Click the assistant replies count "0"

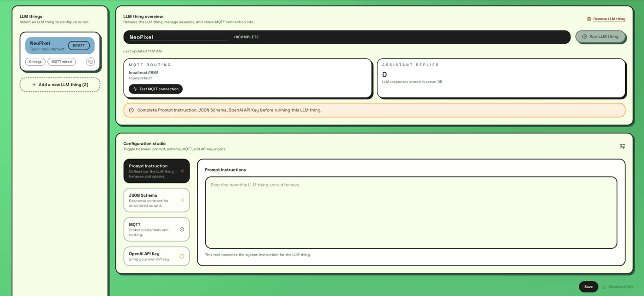(x=385, y=74)
